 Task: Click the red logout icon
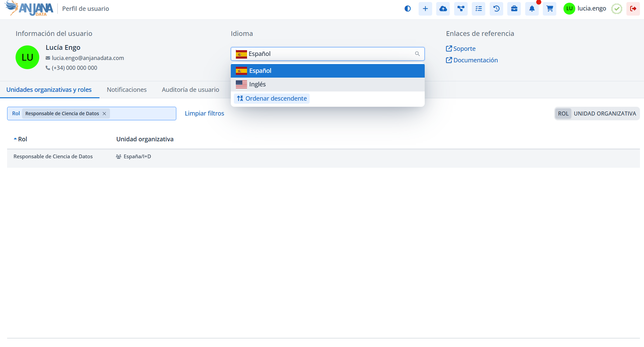(x=633, y=9)
